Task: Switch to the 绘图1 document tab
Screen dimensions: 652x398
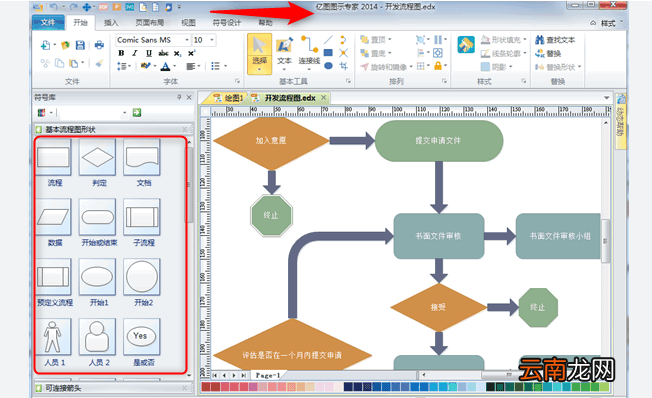Action: point(229,98)
